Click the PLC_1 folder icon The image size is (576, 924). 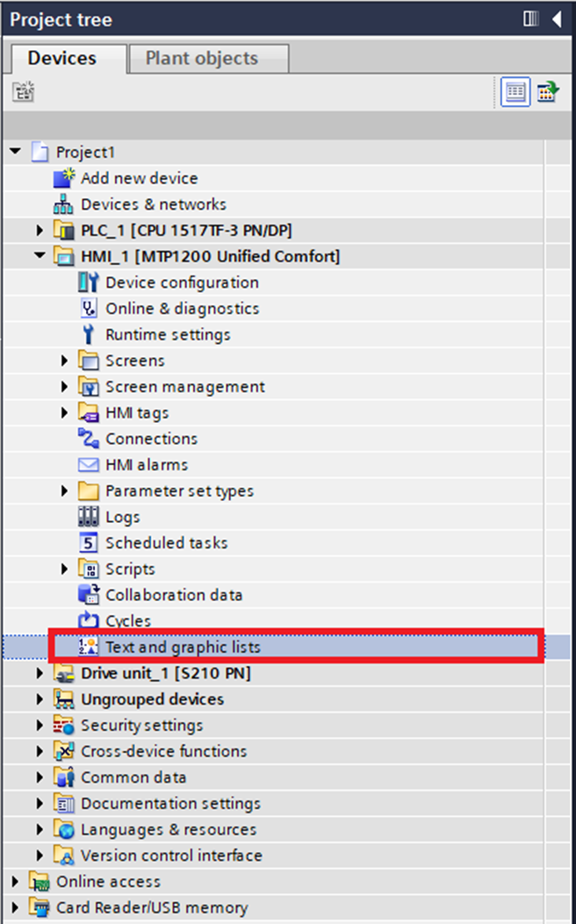point(64,230)
